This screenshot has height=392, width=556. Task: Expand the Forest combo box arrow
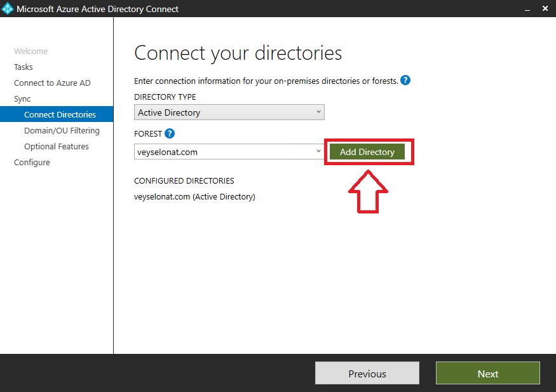click(318, 151)
